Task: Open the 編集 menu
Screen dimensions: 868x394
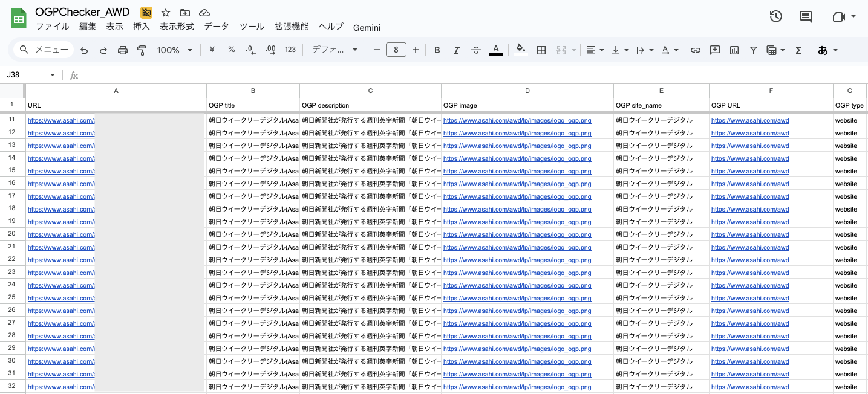Action: click(88, 27)
